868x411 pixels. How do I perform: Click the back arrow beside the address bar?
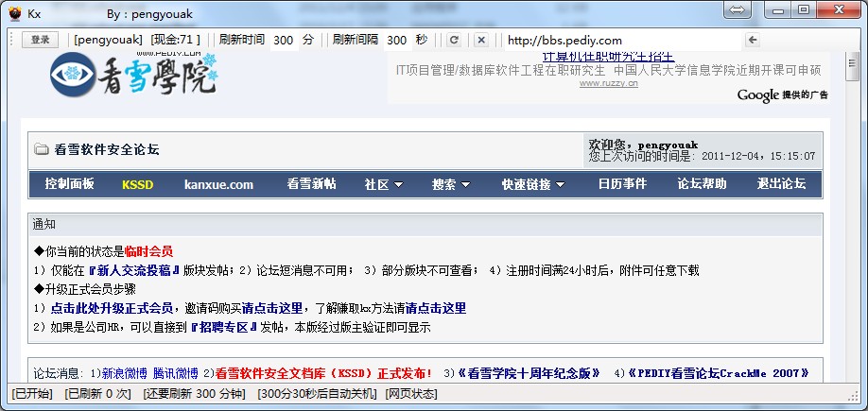(752, 40)
